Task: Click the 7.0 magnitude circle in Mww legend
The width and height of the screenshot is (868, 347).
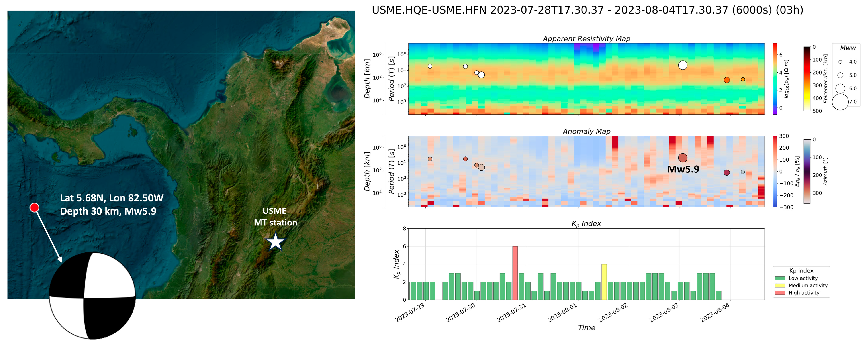Action: pyautogui.click(x=840, y=102)
